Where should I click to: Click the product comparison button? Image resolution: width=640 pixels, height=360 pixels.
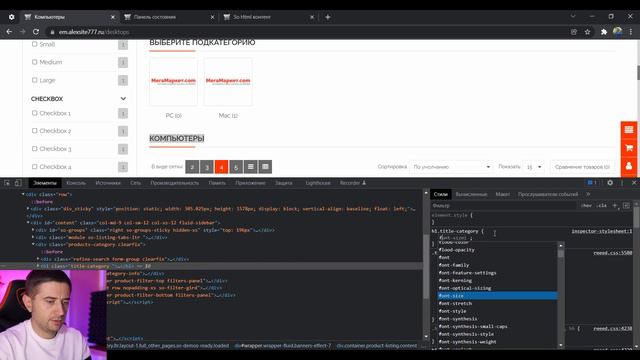pyautogui.click(x=582, y=167)
